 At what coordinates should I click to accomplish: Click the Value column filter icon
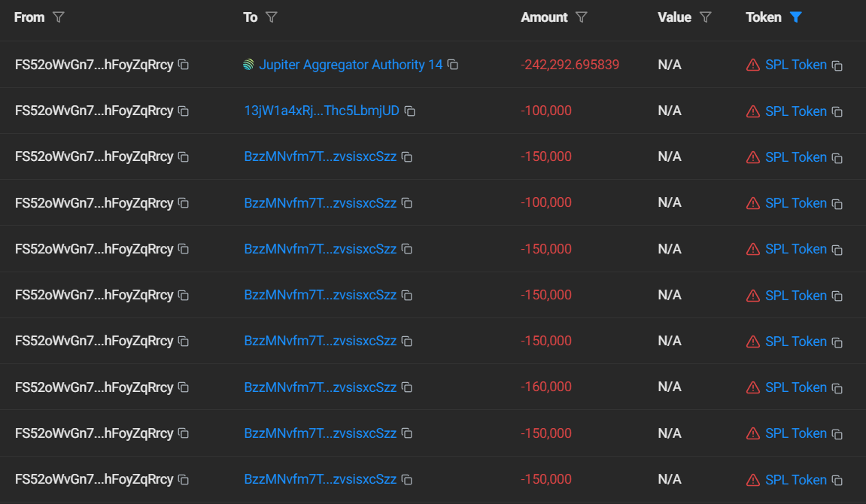pos(705,17)
